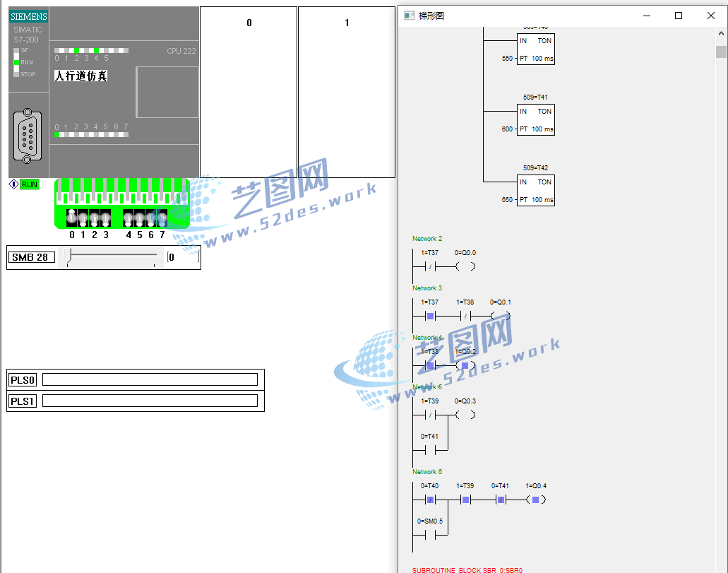Image resolution: width=728 pixels, height=573 pixels.
Task: Flip input toggle switch 2
Action: (x=94, y=218)
